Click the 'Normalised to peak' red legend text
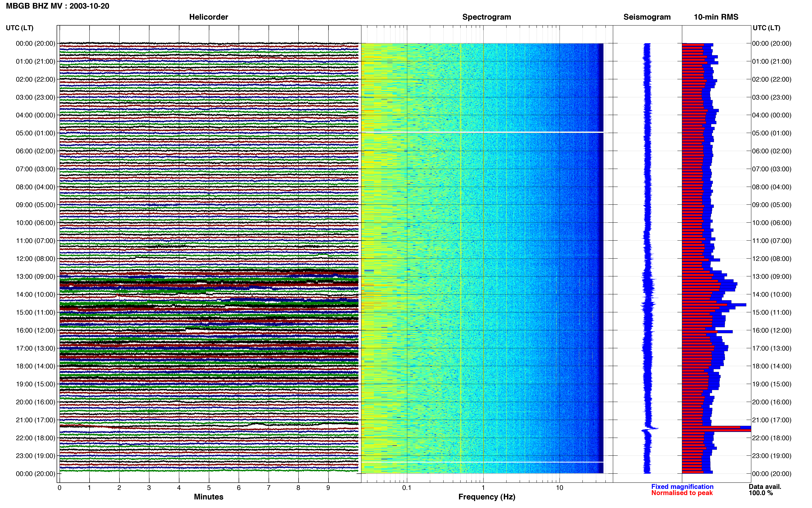The width and height of the screenshot is (812, 508). (682, 493)
